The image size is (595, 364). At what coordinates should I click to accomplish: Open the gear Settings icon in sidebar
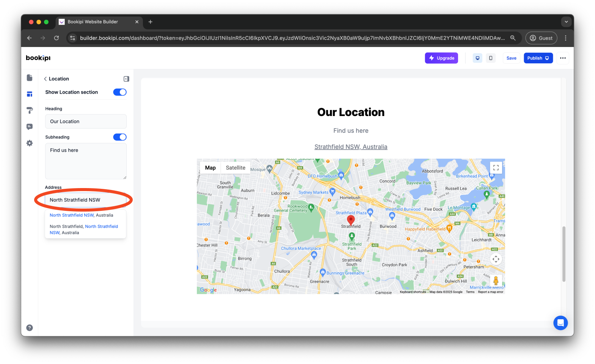tap(30, 143)
